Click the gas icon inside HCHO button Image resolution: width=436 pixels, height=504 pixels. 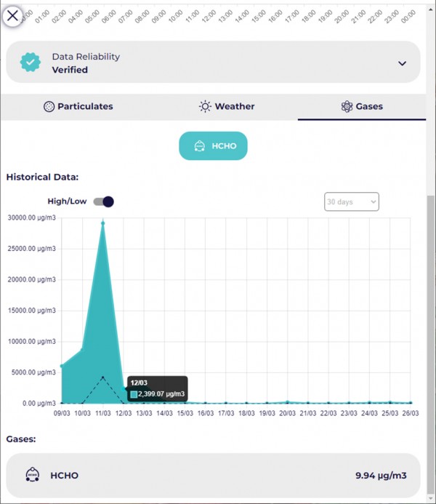click(199, 146)
